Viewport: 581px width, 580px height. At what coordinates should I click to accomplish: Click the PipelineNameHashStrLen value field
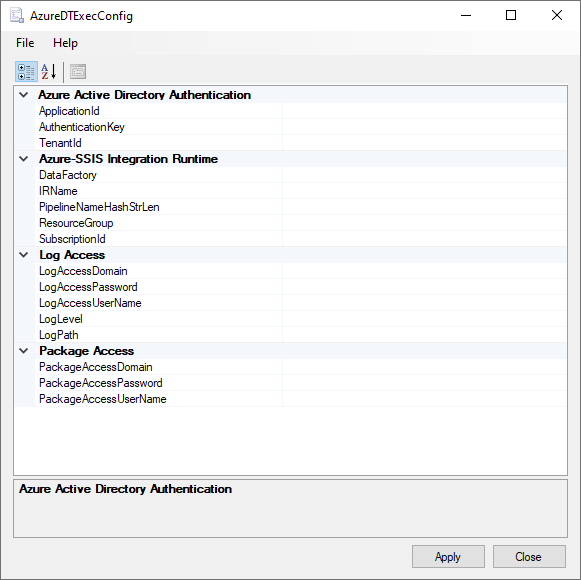click(x=425, y=207)
